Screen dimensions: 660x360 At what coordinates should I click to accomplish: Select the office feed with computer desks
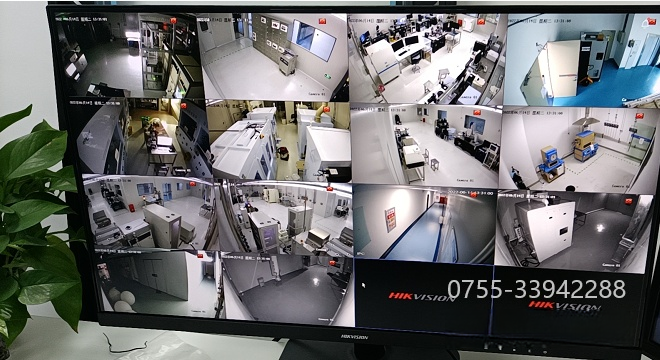click(427, 59)
